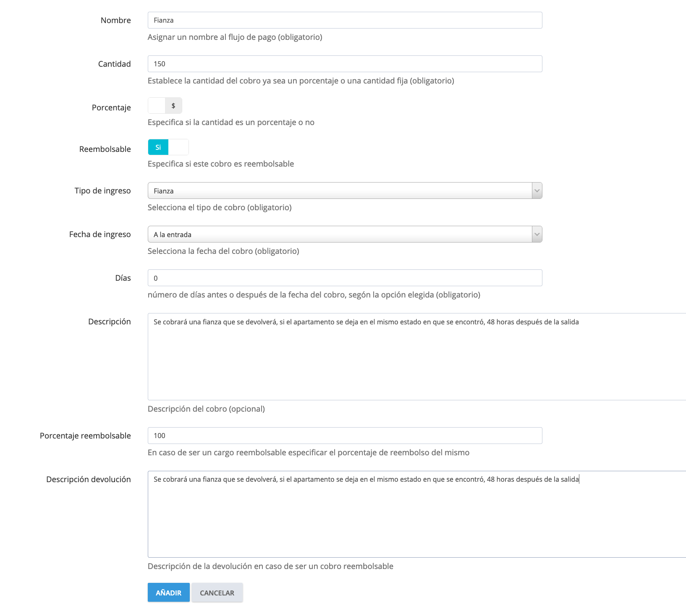Image resolution: width=686 pixels, height=616 pixels.
Task: Click the Porcentaje label text
Action: click(x=111, y=108)
